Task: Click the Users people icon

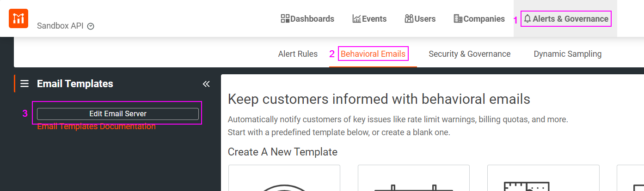Action: [x=409, y=19]
